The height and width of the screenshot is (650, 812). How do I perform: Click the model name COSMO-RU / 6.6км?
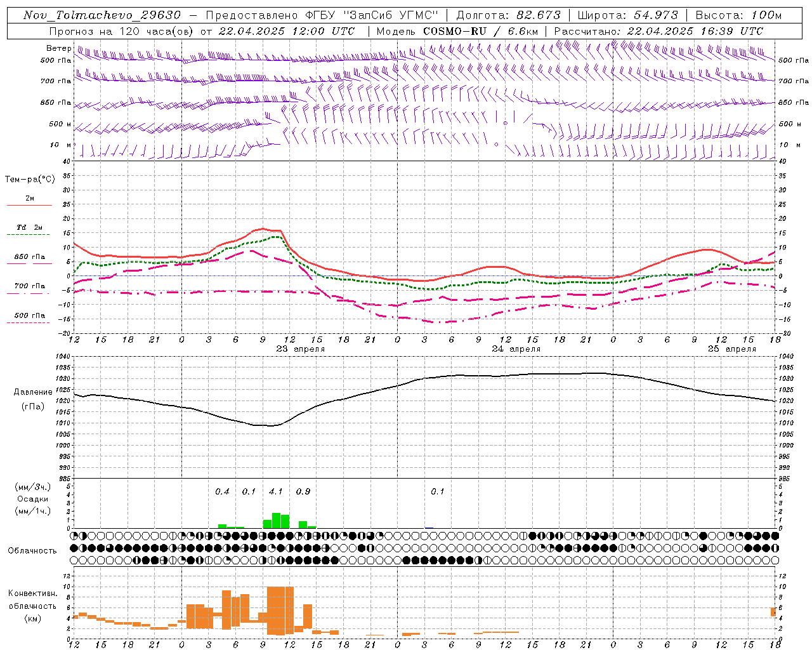(481, 31)
